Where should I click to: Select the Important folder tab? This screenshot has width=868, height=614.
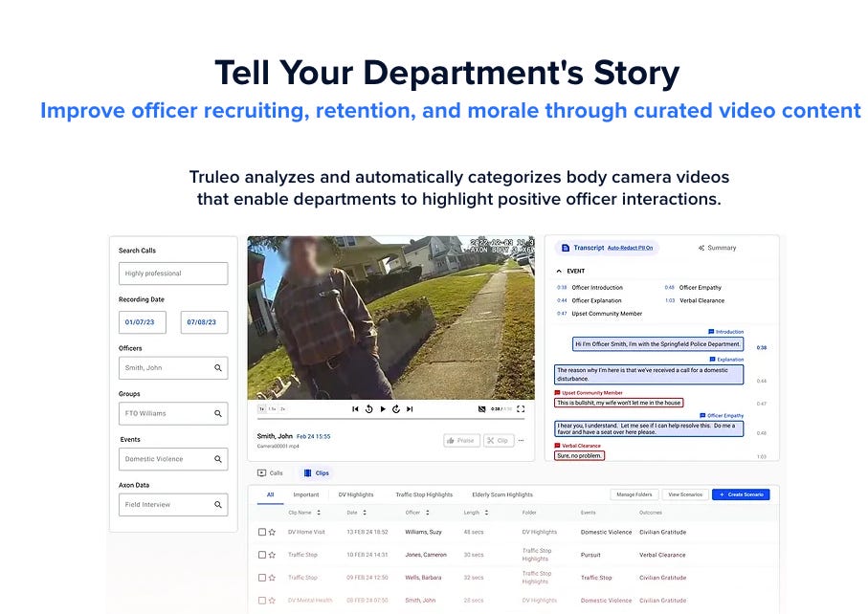[306, 494]
